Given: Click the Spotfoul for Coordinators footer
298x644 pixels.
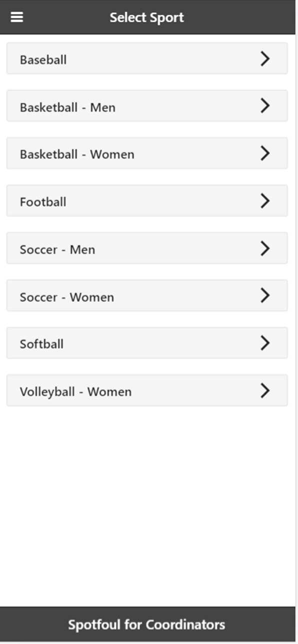Looking at the screenshot, I should coord(146,625).
